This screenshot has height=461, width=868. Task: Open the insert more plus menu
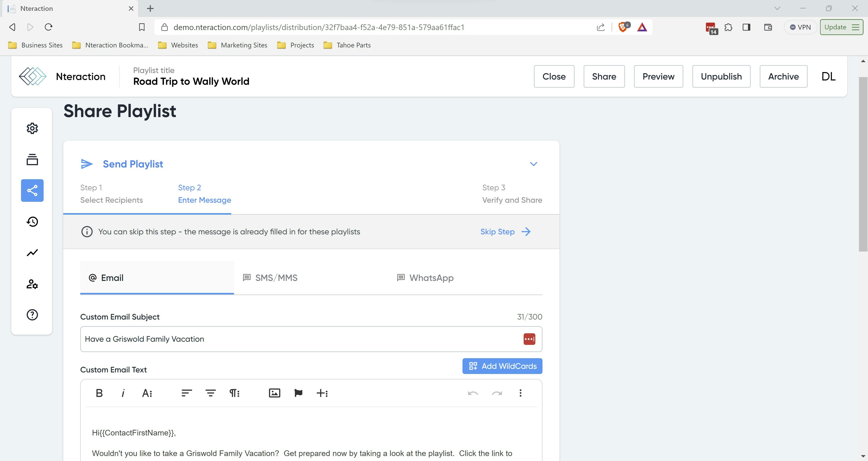322,393
